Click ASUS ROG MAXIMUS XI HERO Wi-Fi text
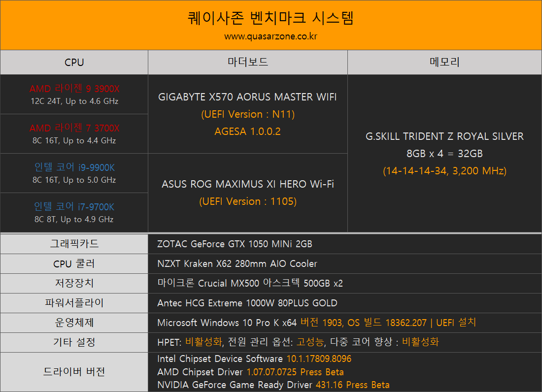Screen dimensions: 542x392 pos(248,184)
